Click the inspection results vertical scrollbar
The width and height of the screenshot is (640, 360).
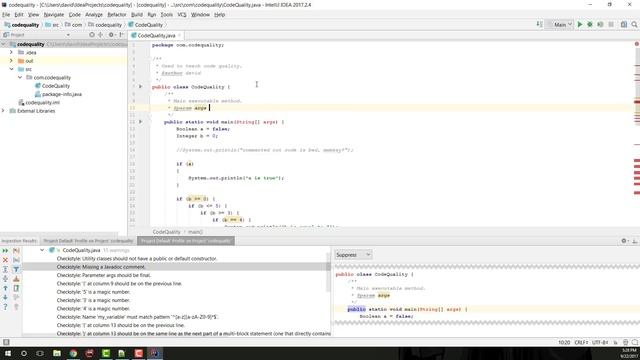[x=328, y=272]
